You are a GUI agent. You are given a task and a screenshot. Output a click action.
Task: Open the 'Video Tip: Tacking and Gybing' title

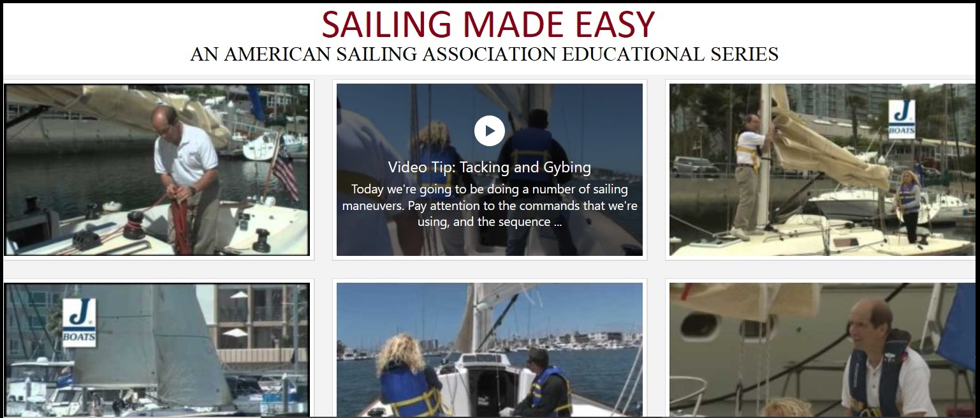[489, 168]
